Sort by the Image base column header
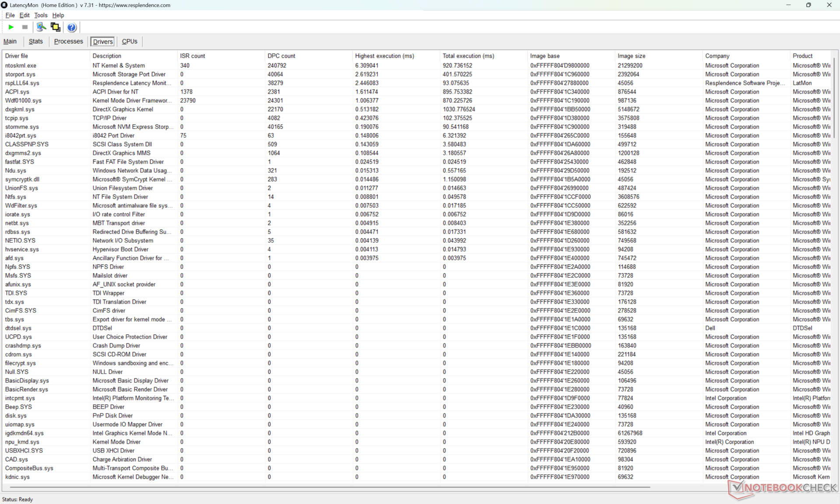Viewport: 840px width, 504px height. click(571, 56)
